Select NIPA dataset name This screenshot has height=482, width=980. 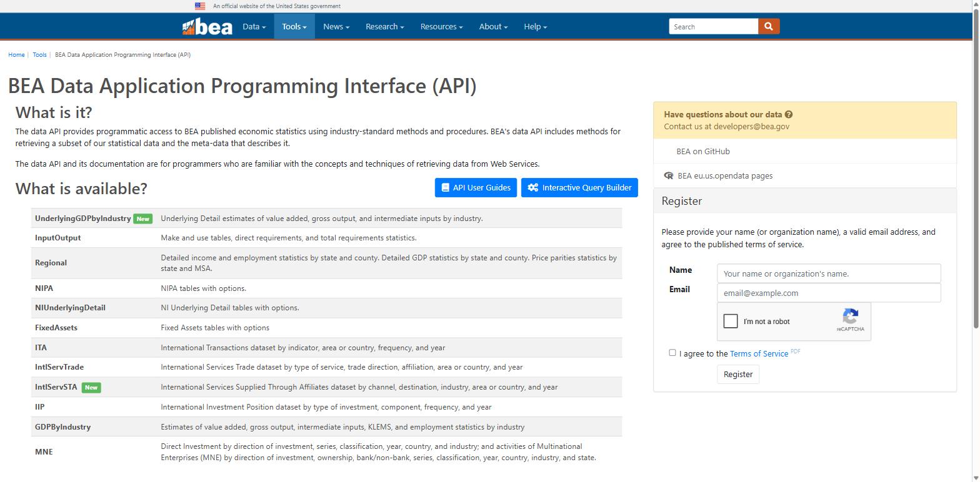pyautogui.click(x=44, y=288)
